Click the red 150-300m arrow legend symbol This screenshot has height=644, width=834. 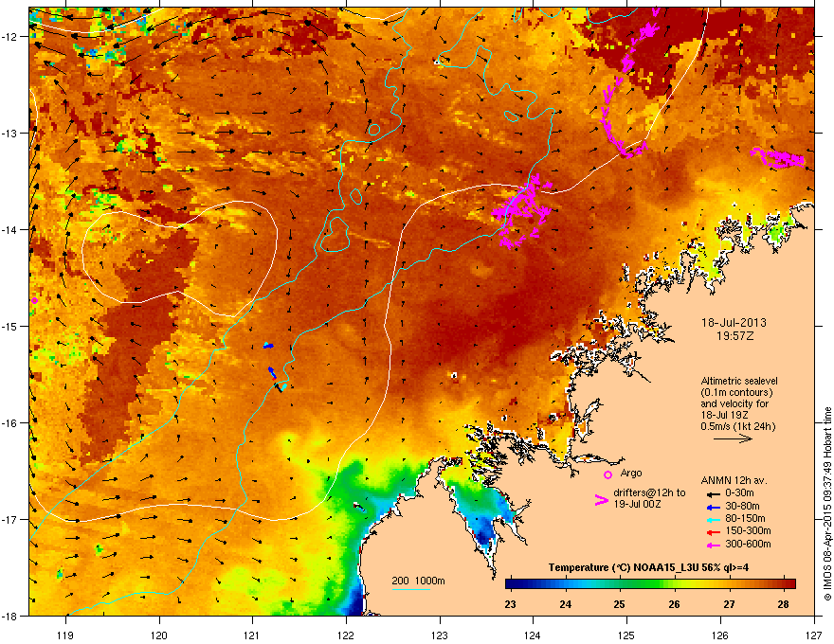click(x=713, y=532)
